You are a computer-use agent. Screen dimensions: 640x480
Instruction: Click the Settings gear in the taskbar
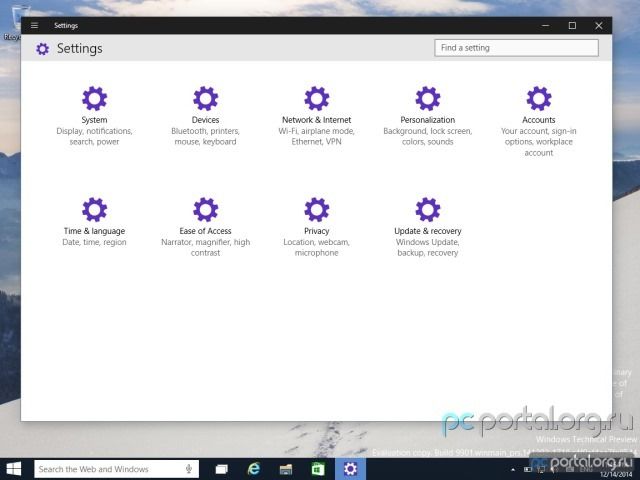350,469
